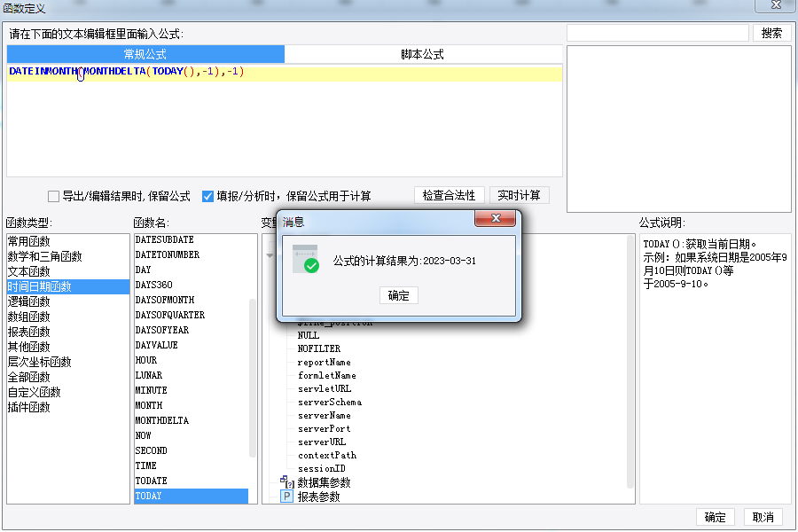Select sessionID variable
Viewport: 798px width, 532px height.
tap(322, 468)
